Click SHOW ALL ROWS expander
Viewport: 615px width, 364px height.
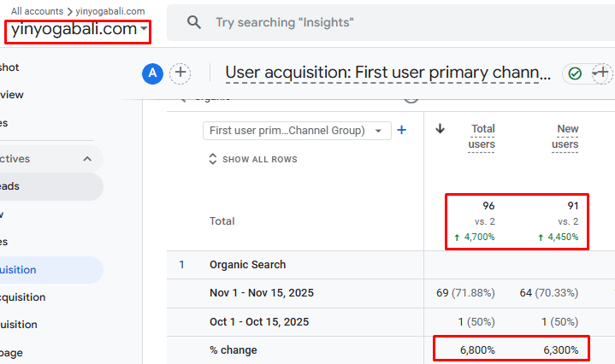(x=253, y=159)
